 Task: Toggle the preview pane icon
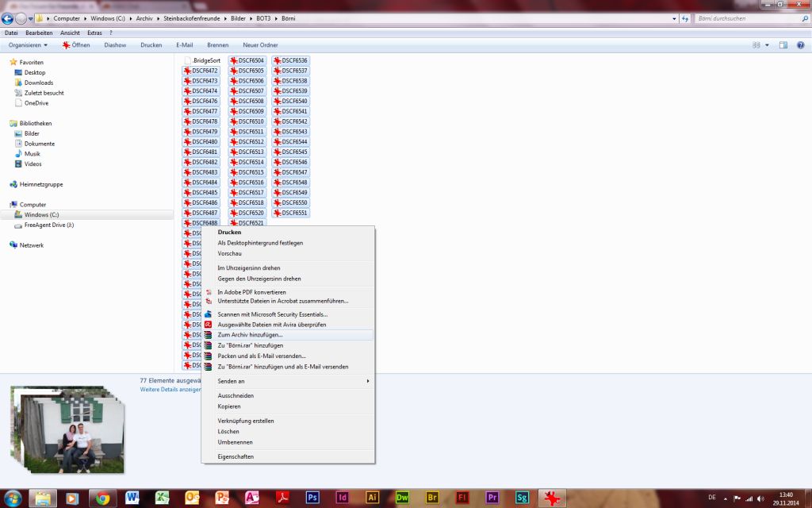(783, 45)
